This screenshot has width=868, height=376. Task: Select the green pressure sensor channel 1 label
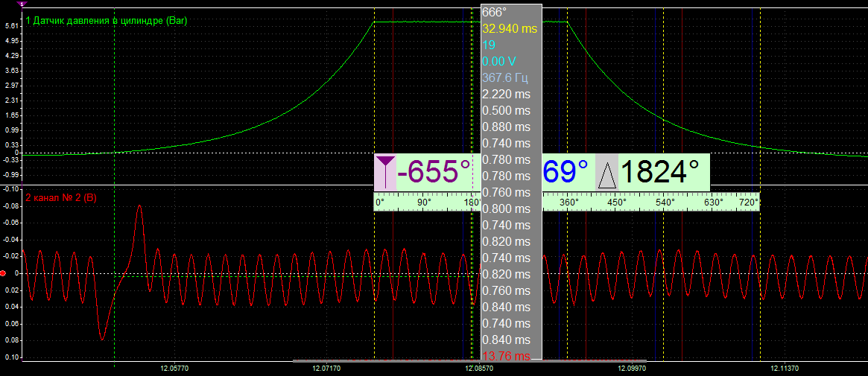(106, 22)
